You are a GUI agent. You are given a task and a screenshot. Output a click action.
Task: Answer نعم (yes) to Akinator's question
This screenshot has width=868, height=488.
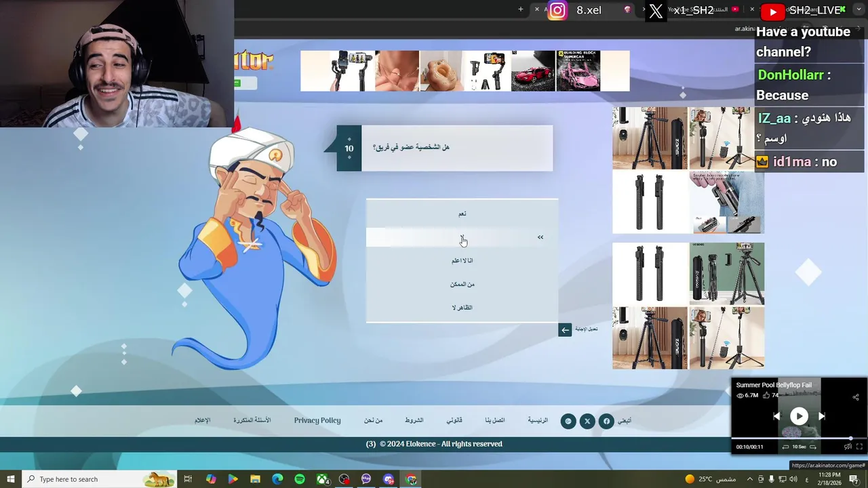pos(462,213)
